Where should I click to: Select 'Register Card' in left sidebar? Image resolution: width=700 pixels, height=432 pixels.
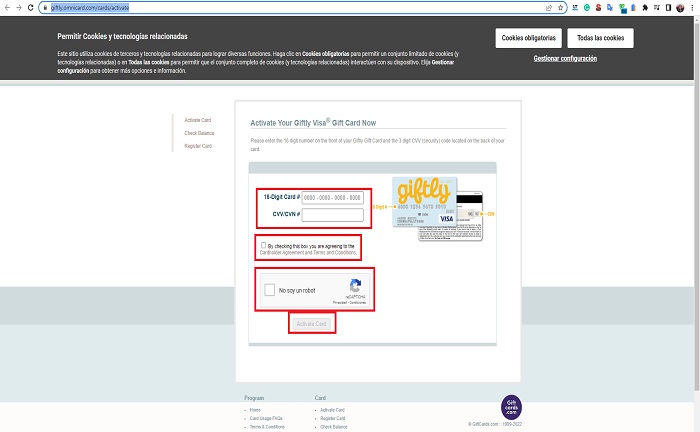(x=198, y=146)
